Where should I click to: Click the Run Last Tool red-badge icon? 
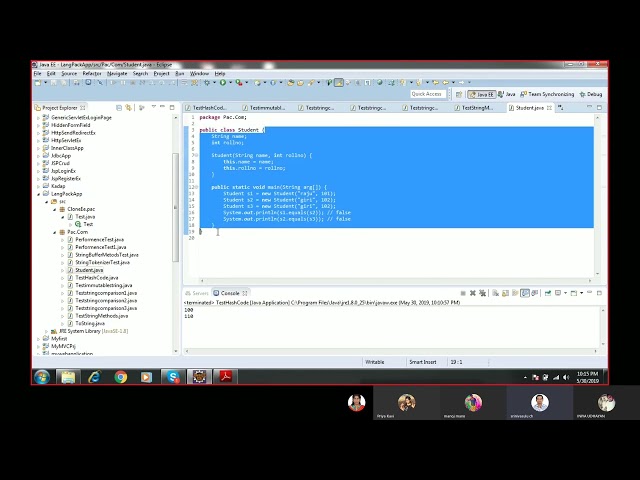click(239, 83)
